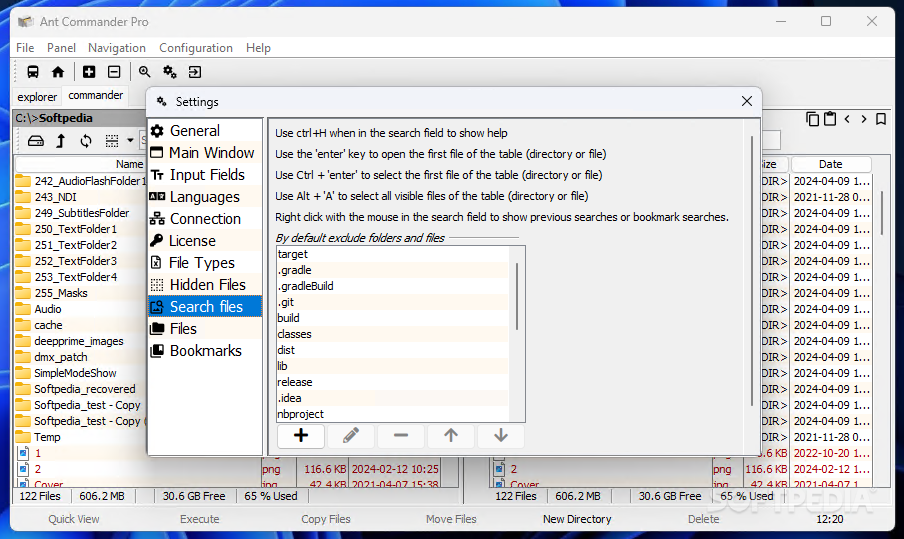Navigate forward with right chevron in right panel
Image resolution: width=904 pixels, height=539 pixels.
click(x=864, y=119)
